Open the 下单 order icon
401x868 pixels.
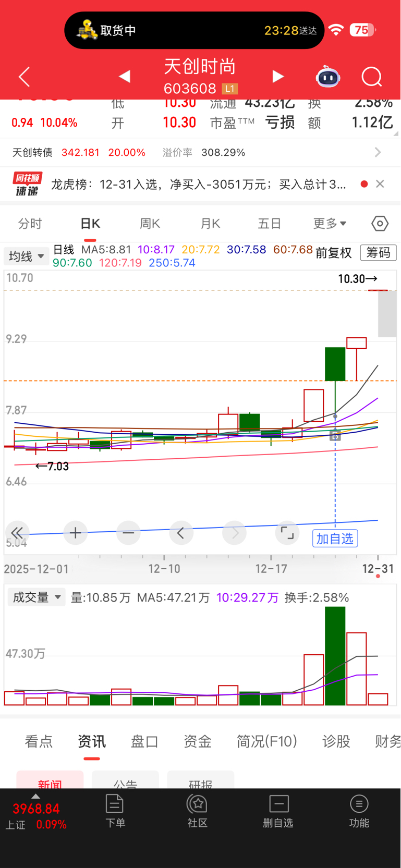pos(115,811)
